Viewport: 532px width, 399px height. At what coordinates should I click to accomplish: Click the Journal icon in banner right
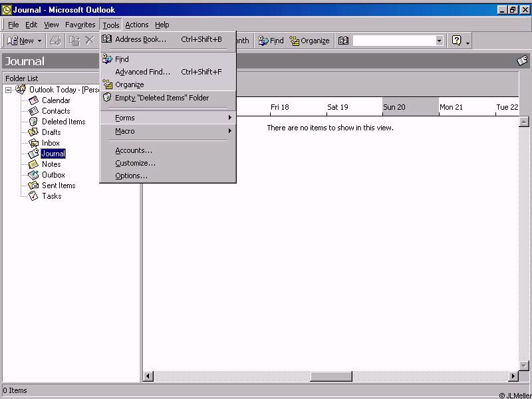tap(523, 61)
